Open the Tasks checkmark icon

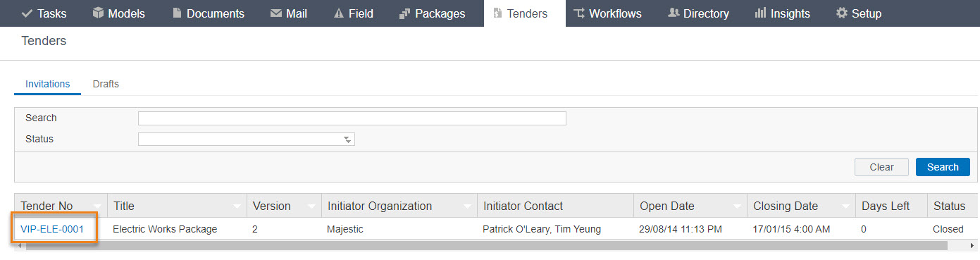point(27,13)
